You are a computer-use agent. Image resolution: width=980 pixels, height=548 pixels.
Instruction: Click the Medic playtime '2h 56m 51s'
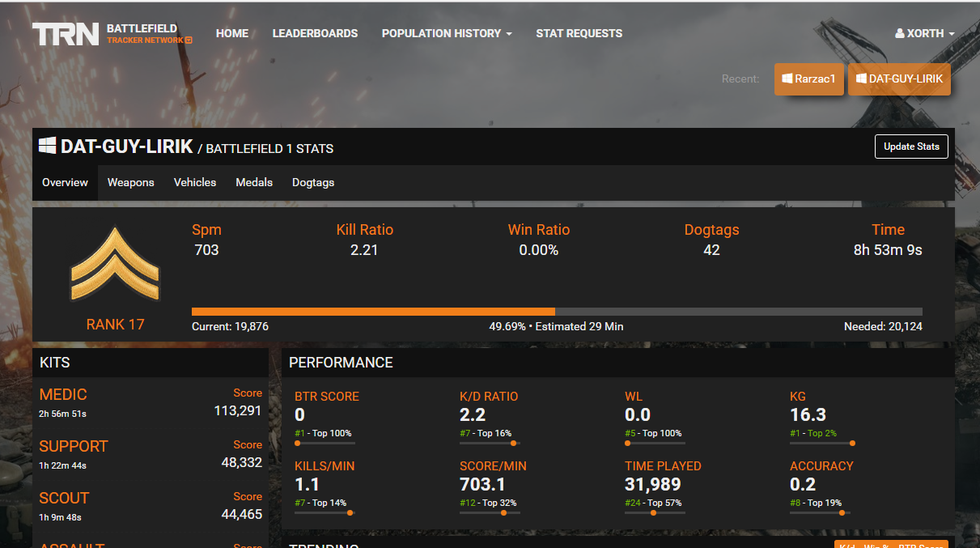(62, 414)
